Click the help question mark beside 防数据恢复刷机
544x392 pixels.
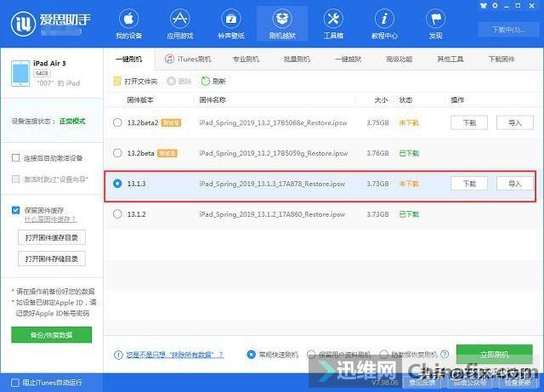click(x=445, y=354)
